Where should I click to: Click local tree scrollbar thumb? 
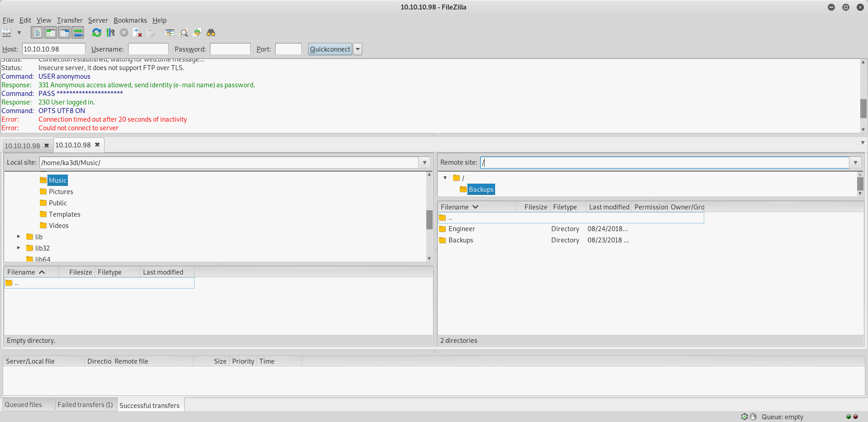[x=429, y=220]
